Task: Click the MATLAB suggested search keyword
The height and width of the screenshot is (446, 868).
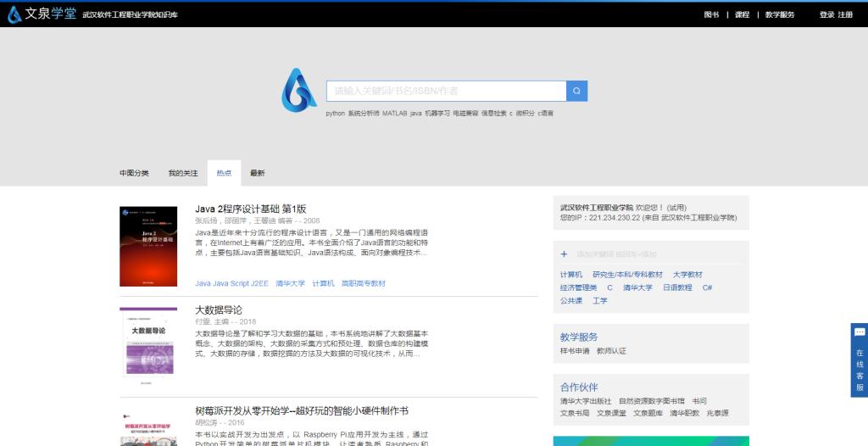Action: click(394, 113)
